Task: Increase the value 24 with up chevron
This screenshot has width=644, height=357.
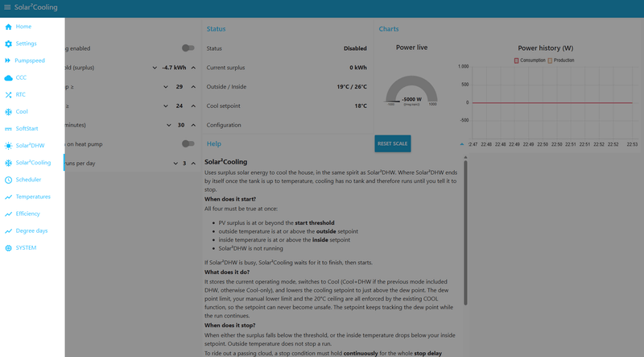Action: point(193,106)
